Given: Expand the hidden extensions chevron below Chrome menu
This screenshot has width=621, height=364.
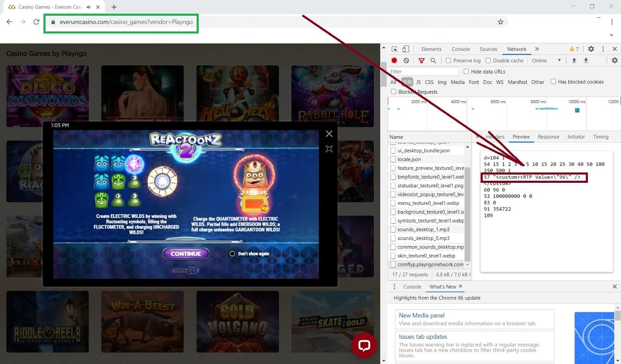Looking at the screenshot, I should click(x=611, y=35).
